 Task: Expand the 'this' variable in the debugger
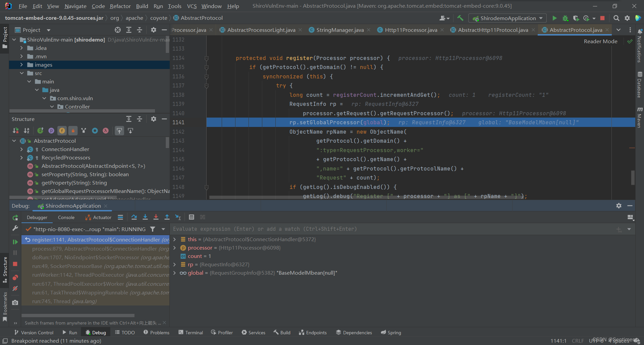pyautogui.click(x=174, y=239)
